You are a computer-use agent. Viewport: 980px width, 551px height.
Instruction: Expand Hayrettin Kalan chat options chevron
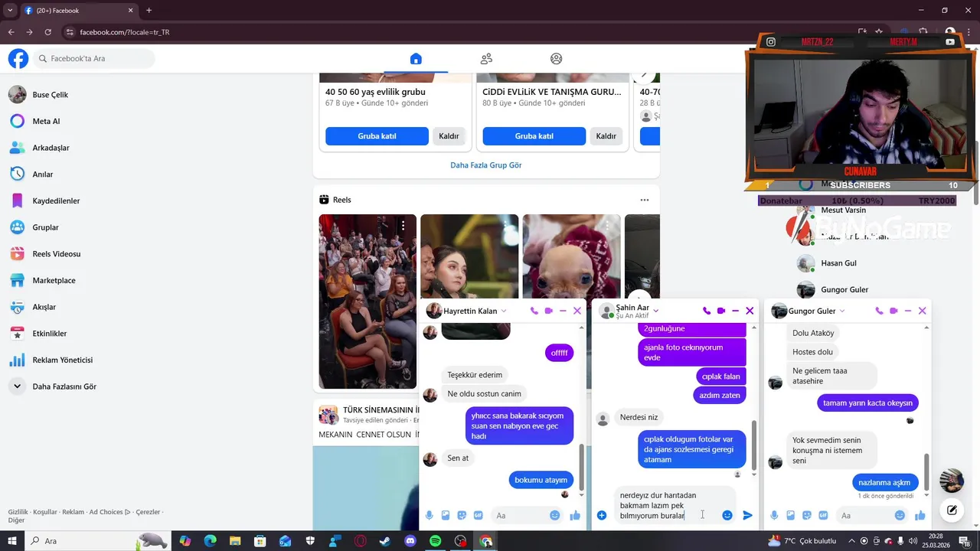pos(504,311)
